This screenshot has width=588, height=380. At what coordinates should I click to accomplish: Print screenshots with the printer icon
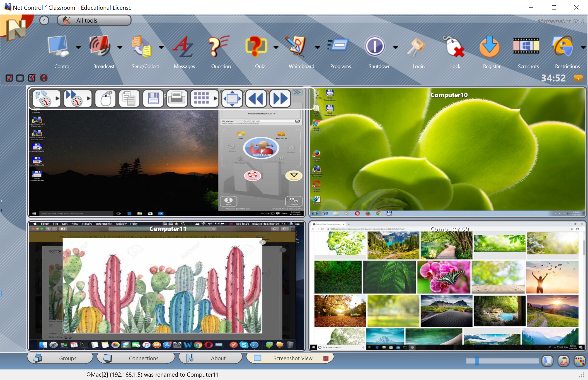177,98
